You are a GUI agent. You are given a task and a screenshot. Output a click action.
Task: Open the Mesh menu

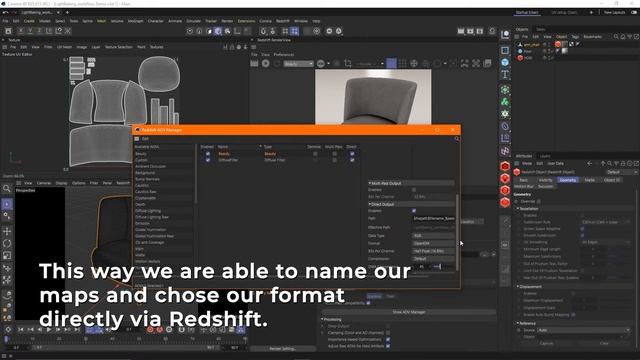tap(101, 21)
